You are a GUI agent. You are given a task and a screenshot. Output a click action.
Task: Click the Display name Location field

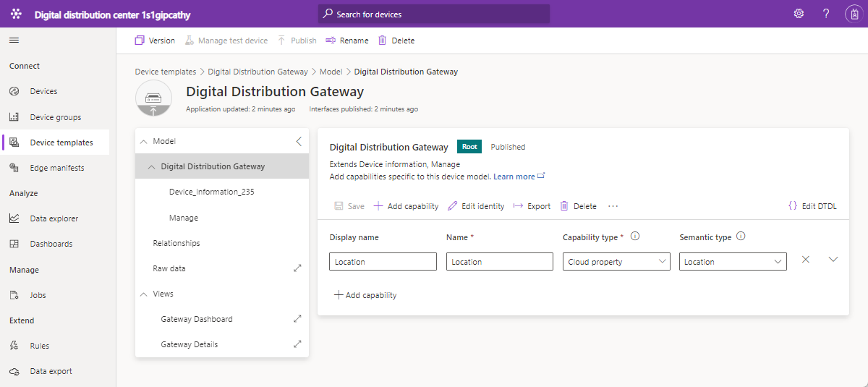click(x=383, y=262)
